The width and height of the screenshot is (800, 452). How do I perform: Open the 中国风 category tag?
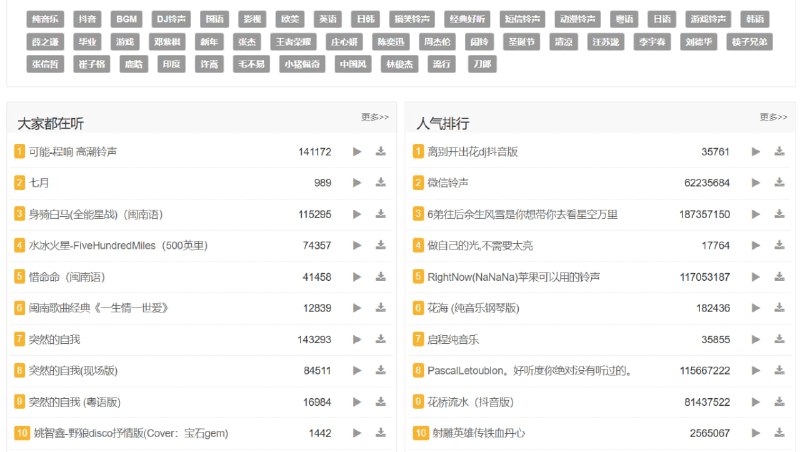(x=354, y=64)
